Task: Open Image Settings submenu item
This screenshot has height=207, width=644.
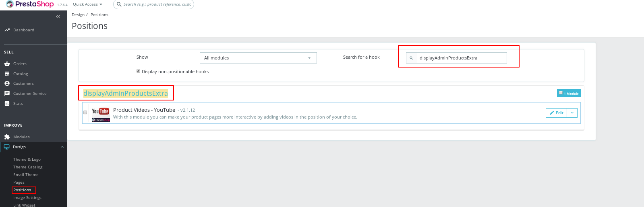Action: 27,198
